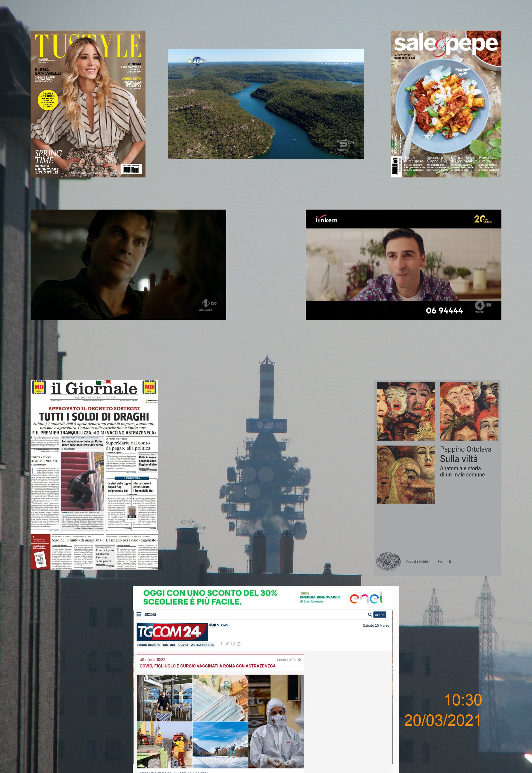Open the hamburger Sezioni menu icon
Screen dimensions: 532x773
(139, 614)
